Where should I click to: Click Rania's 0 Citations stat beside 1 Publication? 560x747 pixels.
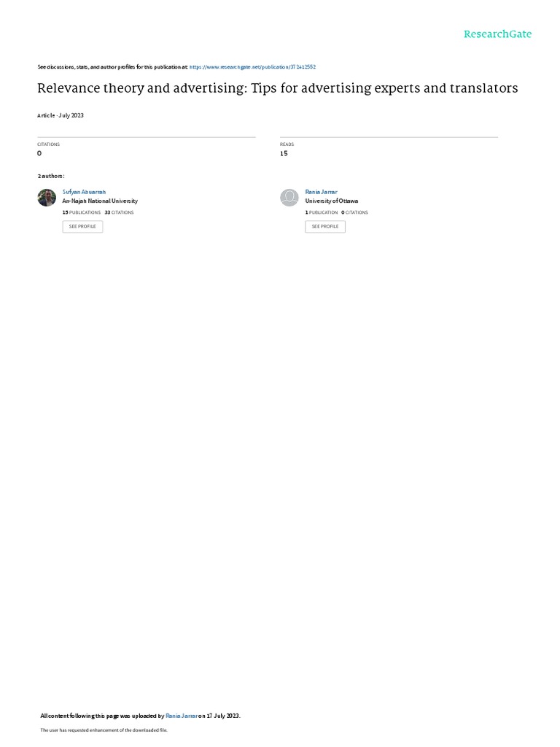[x=355, y=212]
